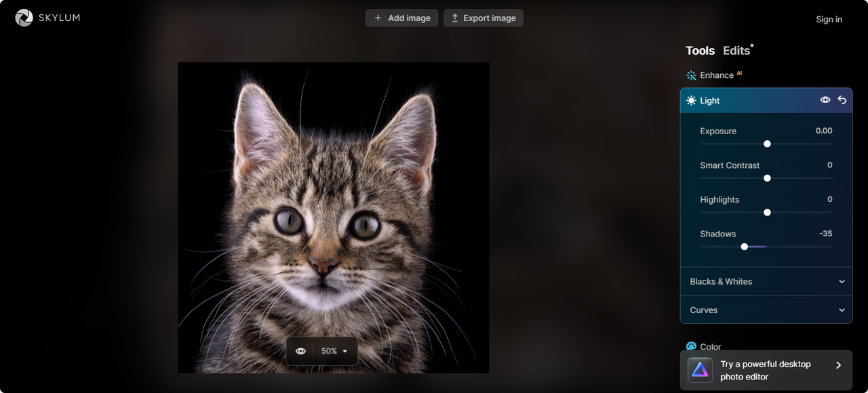Toggle the before/after preview eye
This screenshot has height=393, width=868.
pyautogui.click(x=300, y=351)
